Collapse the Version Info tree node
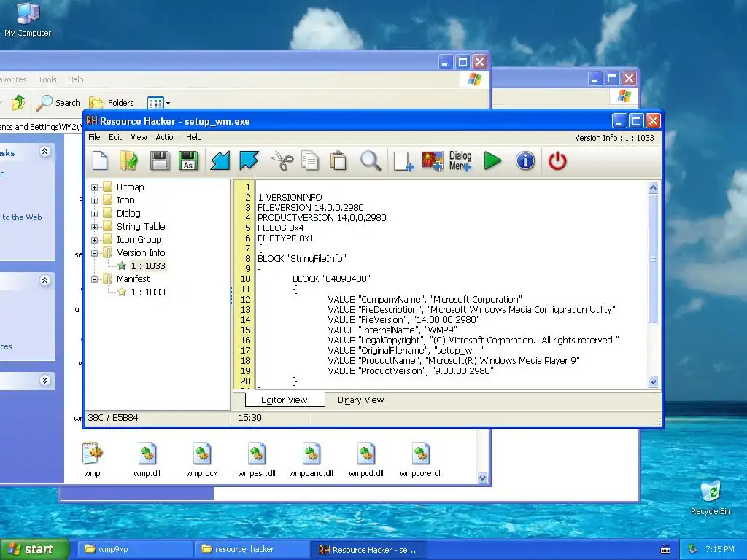 (94, 253)
